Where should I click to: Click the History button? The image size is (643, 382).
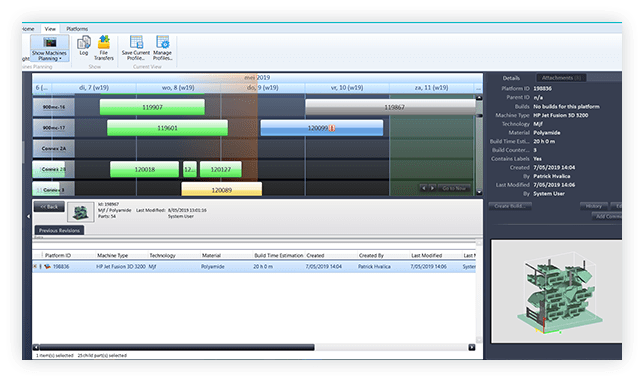(x=593, y=206)
